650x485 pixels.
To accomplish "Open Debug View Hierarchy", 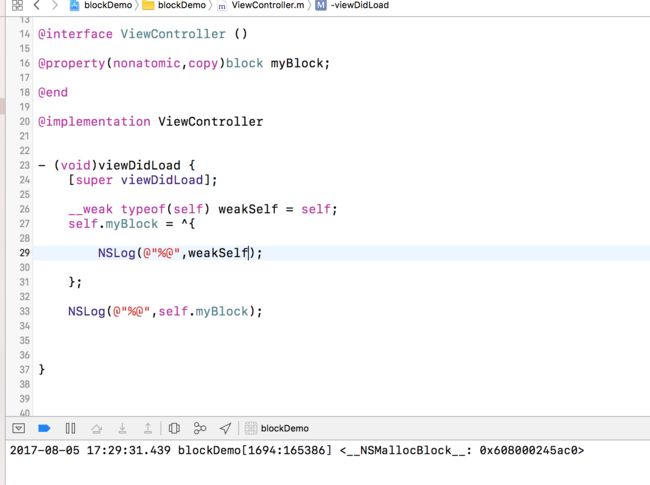I will (174, 428).
